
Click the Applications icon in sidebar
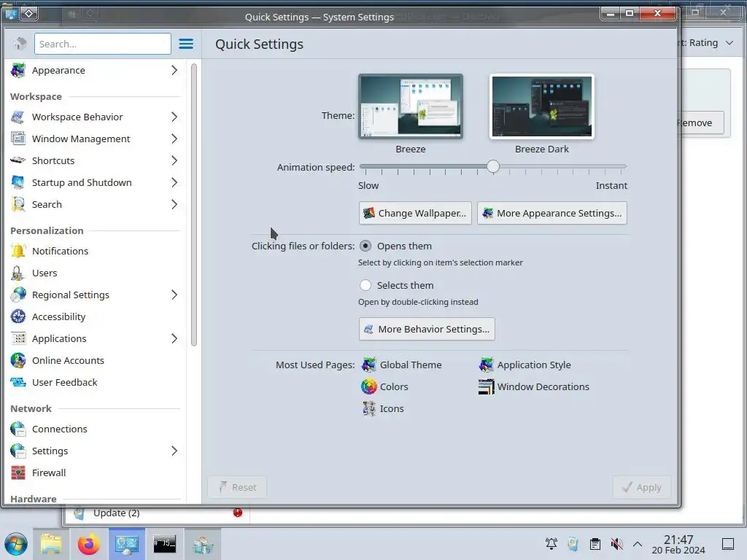18,338
